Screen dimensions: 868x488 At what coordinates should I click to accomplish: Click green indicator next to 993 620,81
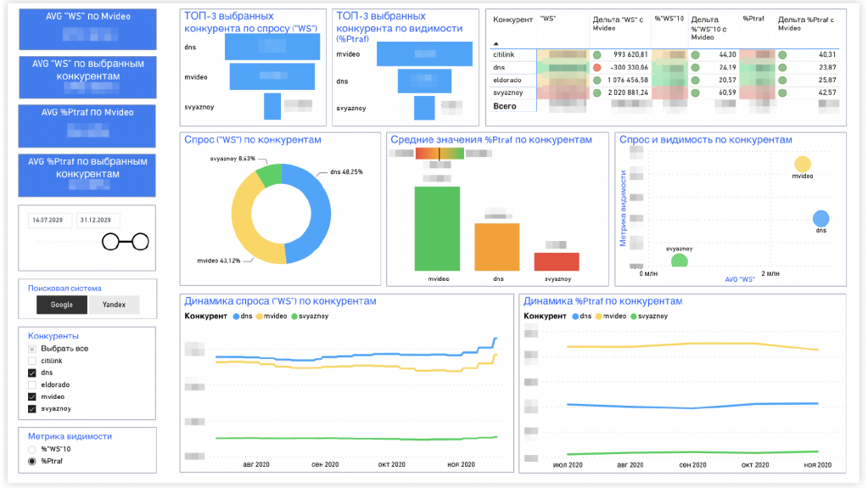tap(596, 55)
